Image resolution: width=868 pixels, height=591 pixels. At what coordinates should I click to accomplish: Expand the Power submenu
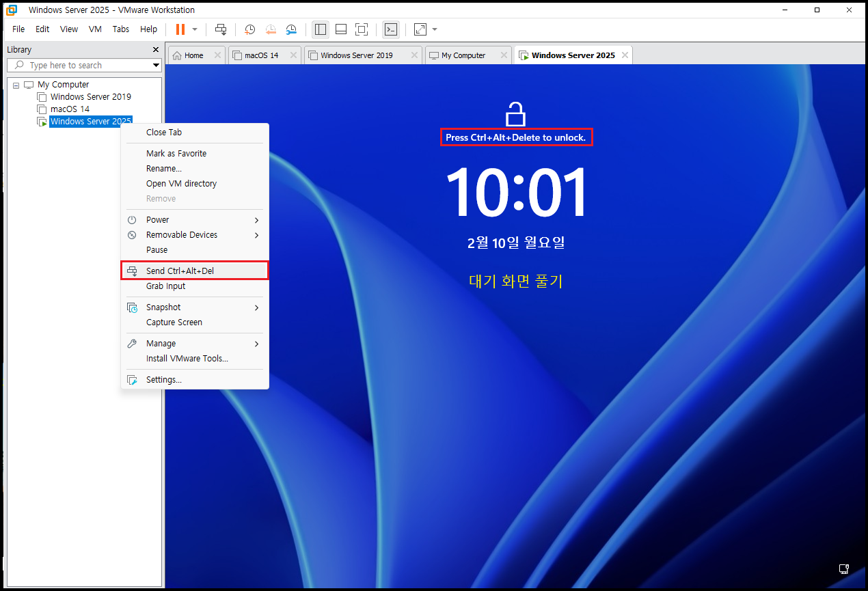[x=195, y=220]
